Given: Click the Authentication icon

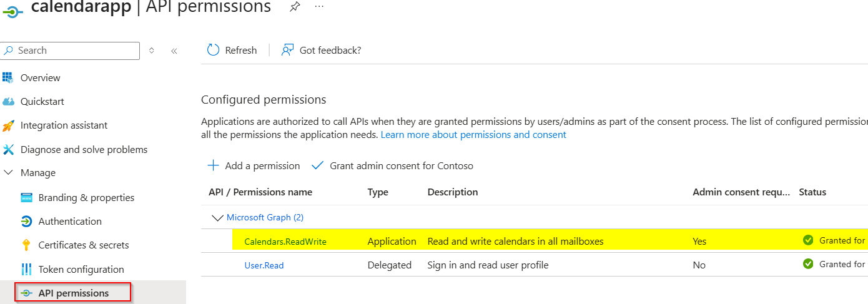Looking at the screenshot, I should click(x=26, y=222).
